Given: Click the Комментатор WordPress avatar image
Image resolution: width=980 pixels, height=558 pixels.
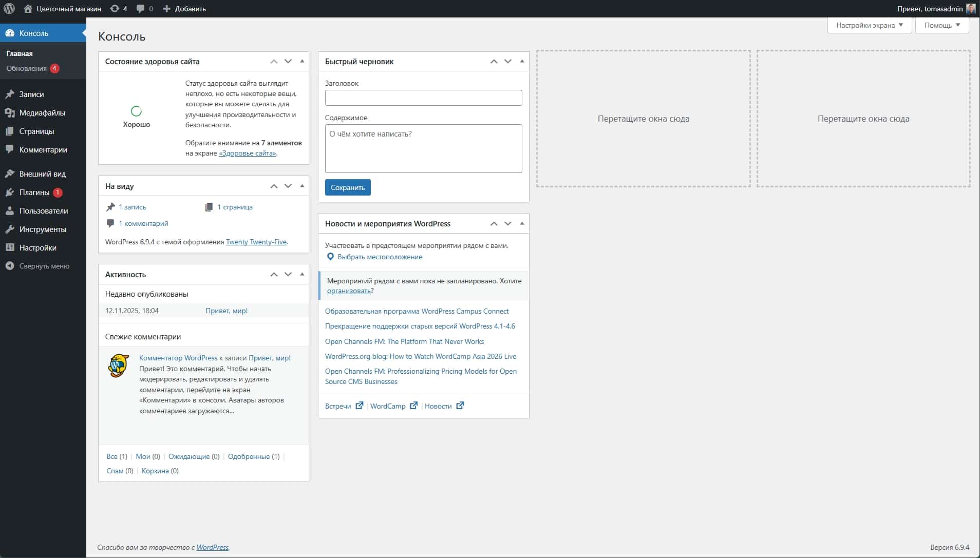Looking at the screenshot, I should 118,365.
